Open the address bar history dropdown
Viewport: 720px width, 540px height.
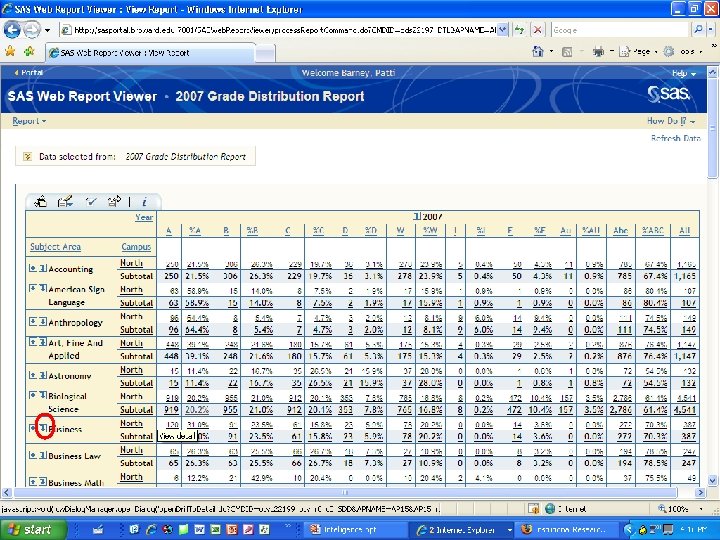tap(503, 30)
